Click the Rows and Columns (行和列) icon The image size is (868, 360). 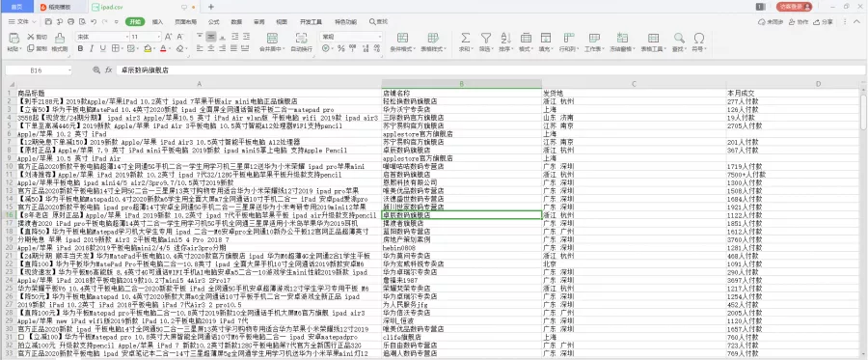pos(568,38)
